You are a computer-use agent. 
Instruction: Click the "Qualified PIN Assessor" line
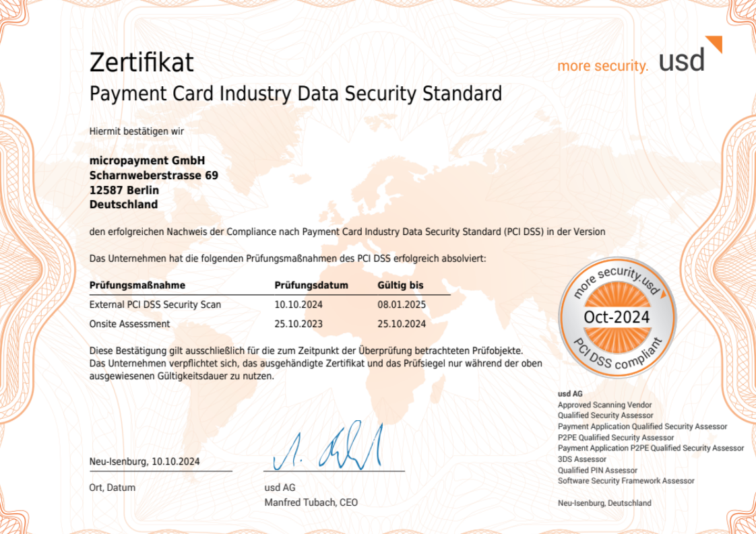tap(598, 471)
